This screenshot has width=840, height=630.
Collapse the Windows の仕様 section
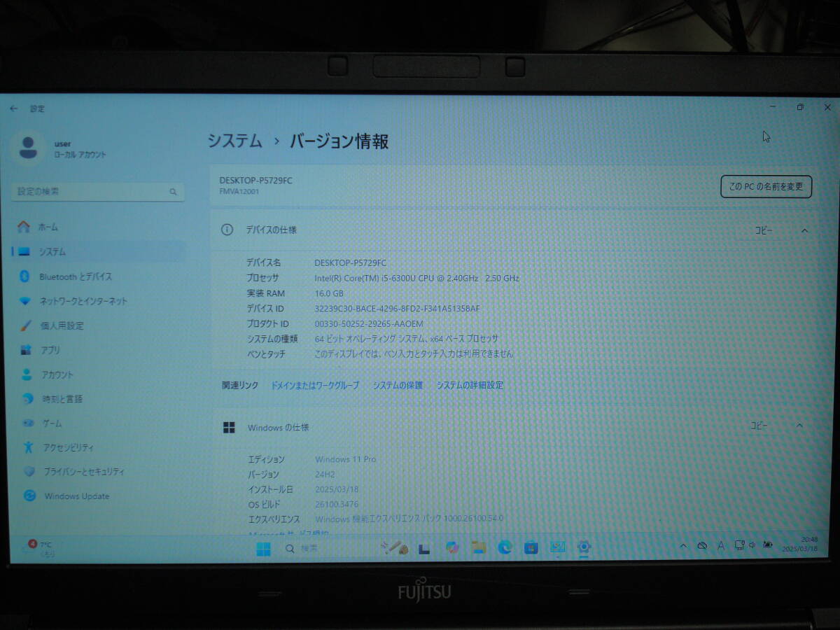[799, 426]
